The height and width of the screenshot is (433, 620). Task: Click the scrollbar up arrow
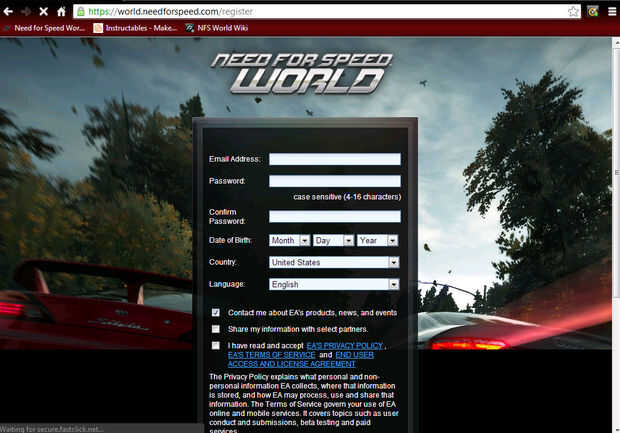[616, 41]
